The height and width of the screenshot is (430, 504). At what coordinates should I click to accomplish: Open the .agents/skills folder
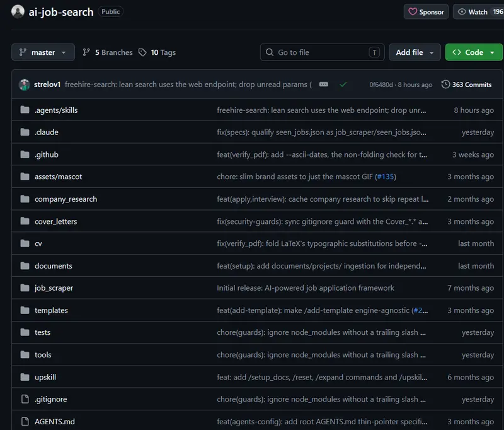coord(56,110)
